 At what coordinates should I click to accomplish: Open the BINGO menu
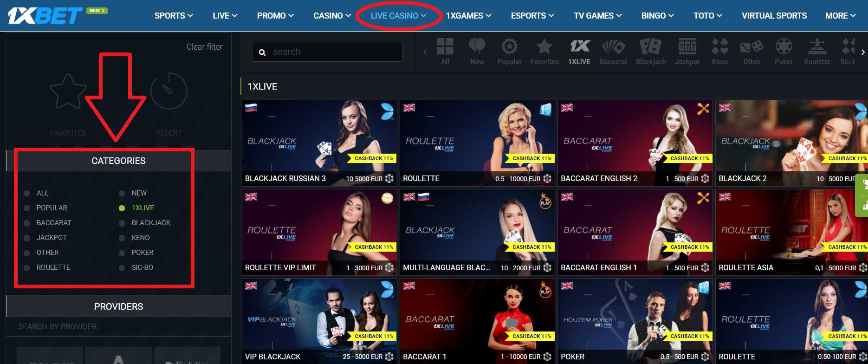coord(658,16)
